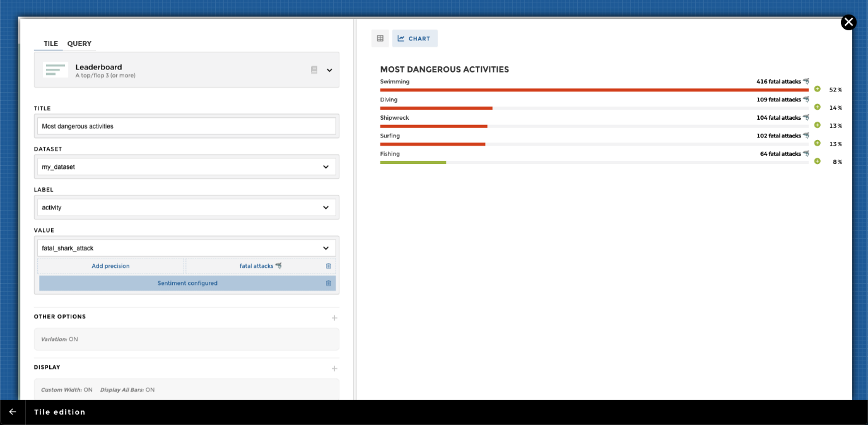Remove Sentiment configured with trash icon
This screenshot has height=425, width=868.
pos(329,283)
